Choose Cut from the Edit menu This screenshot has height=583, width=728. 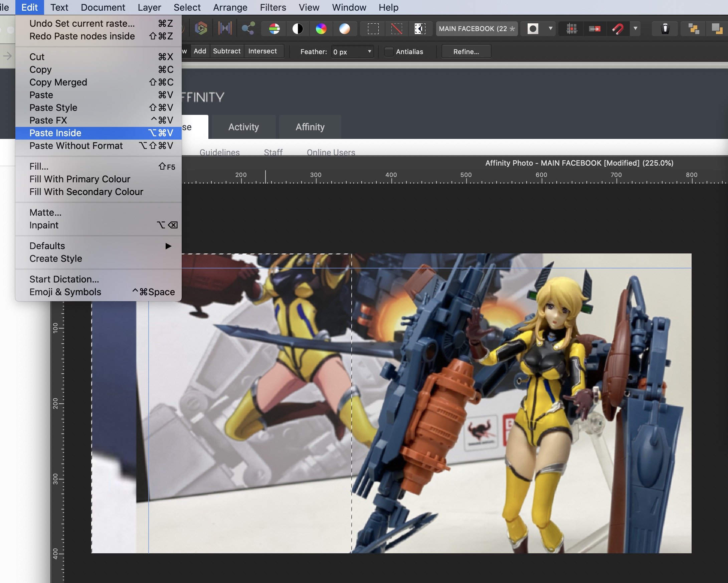click(x=99, y=57)
